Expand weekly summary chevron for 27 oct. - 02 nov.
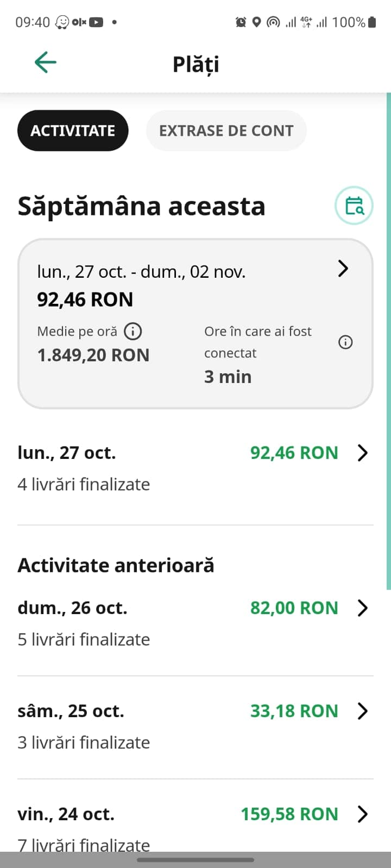This screenshot has width=391, height=868. tap(343, 269)
